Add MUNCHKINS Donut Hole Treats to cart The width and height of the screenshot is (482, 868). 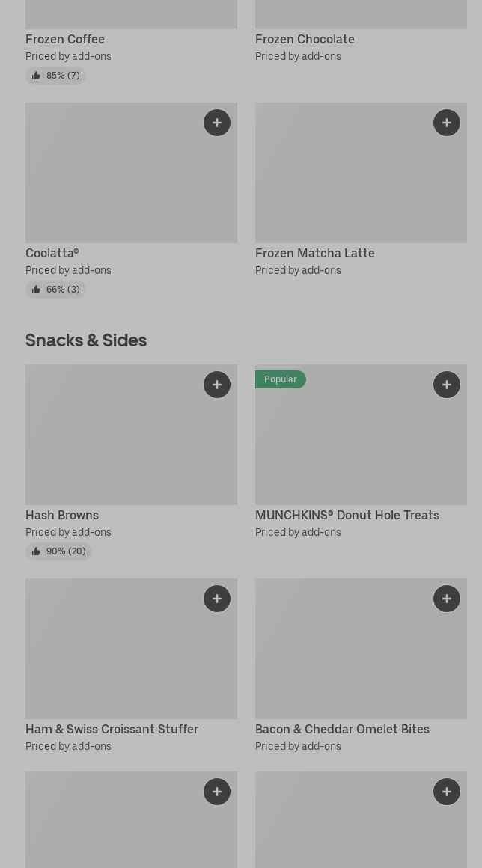(x=447, y=385)
